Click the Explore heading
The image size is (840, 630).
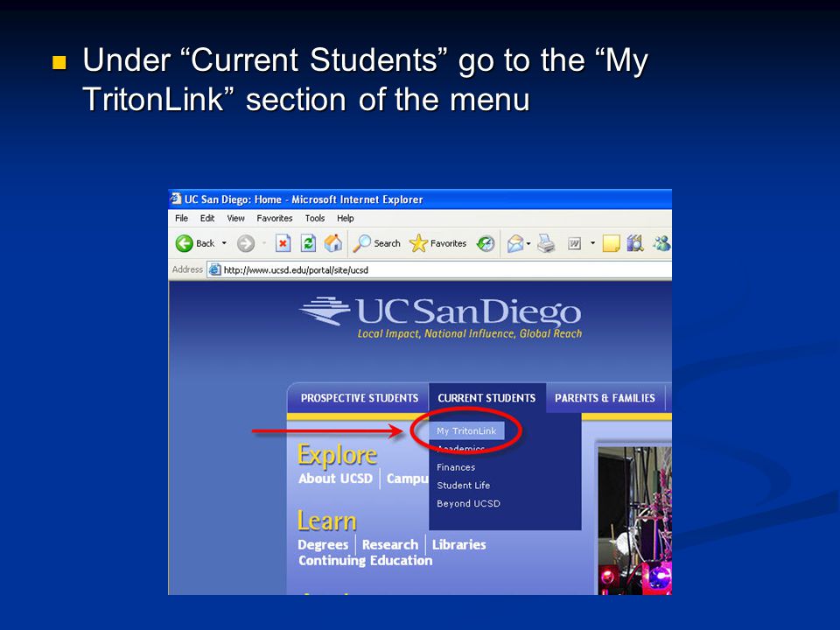[x=338, y=455]
